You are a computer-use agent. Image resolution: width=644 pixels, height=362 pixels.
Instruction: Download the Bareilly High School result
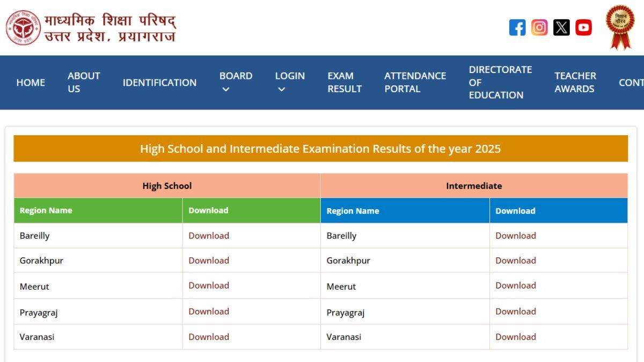[209, 235]
